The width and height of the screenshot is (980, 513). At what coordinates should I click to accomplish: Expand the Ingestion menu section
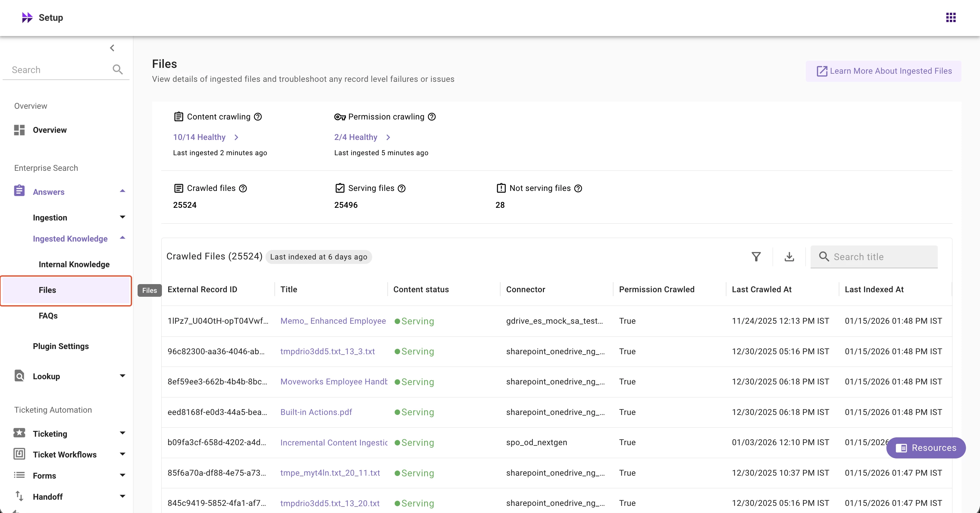[x=123, y=217]
